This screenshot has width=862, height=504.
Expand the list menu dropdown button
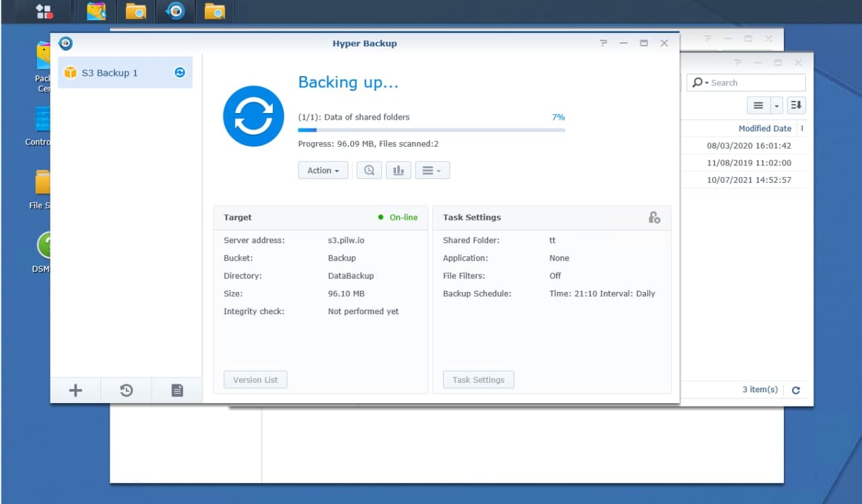coord(432,170)
